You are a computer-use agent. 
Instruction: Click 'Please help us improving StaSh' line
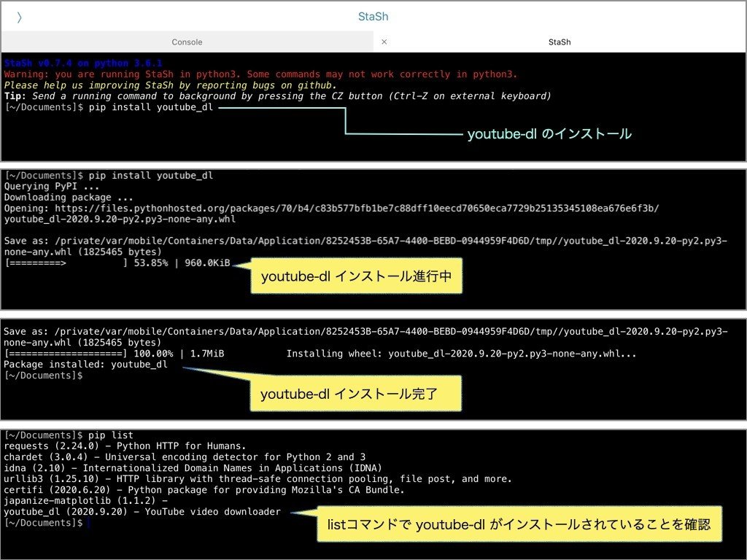click(170, 85)
